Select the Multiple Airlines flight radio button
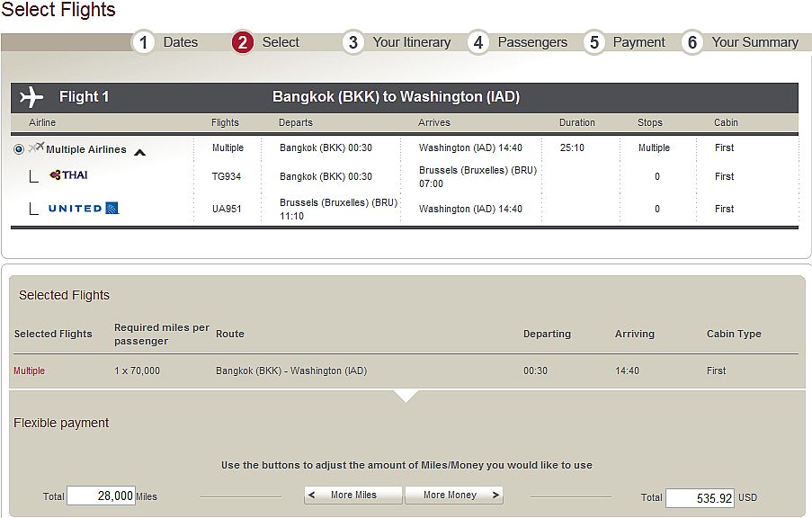 pos(19,149)
